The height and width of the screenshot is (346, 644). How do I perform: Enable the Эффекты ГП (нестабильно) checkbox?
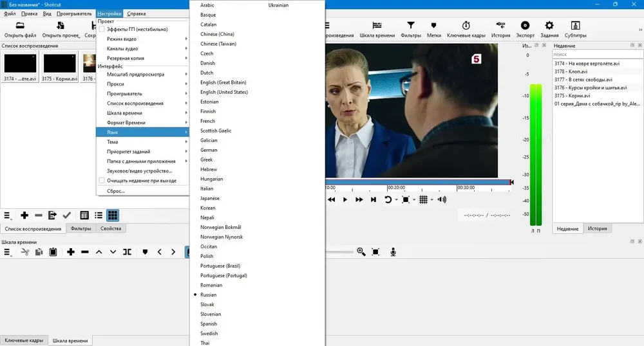point(102,29)
